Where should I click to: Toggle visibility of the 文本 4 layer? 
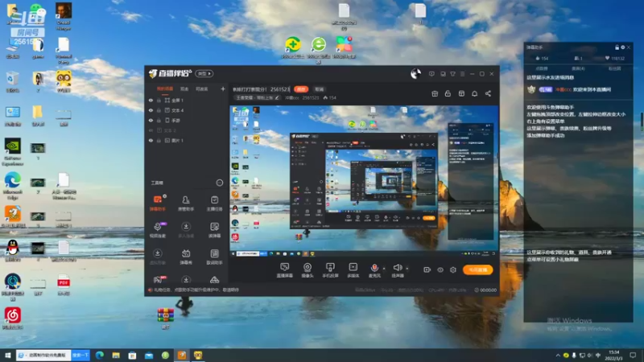(151, 110)
